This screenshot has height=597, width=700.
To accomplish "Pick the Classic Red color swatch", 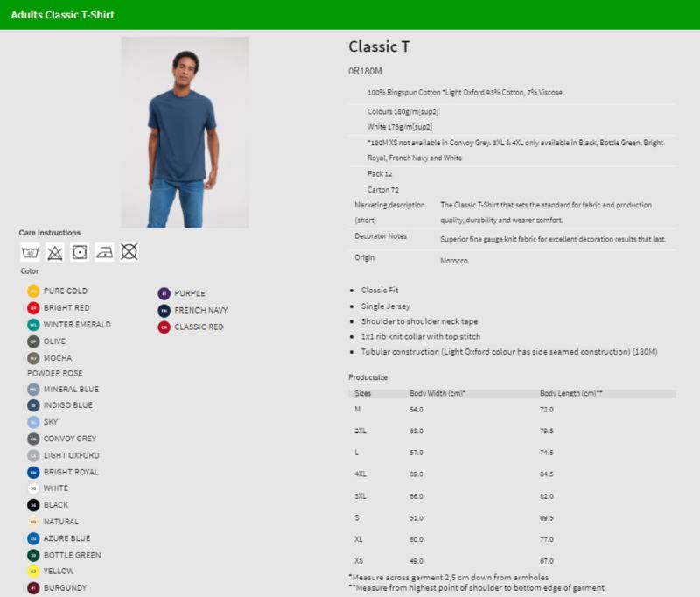I will click(x=164, y=327).
